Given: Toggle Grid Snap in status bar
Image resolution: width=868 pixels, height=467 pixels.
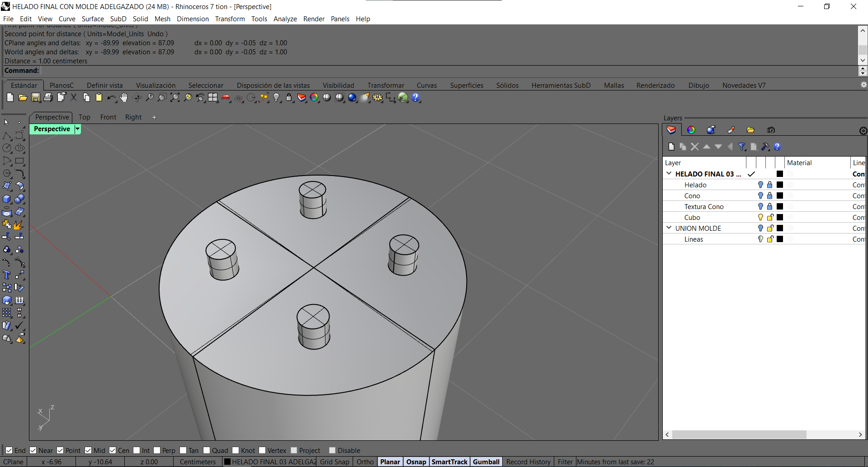Looking at the screenshot, I should pyautogui.click(x=335, y=462).
